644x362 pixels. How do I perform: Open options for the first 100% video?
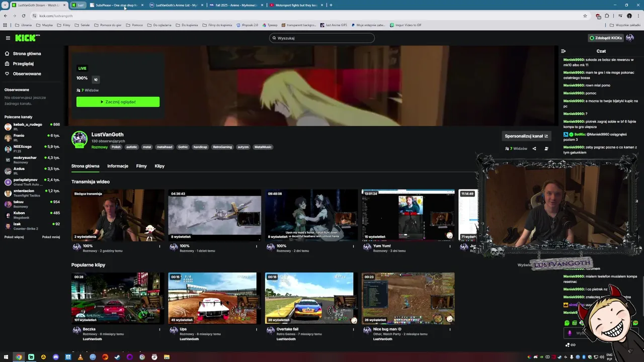point(159,246)
